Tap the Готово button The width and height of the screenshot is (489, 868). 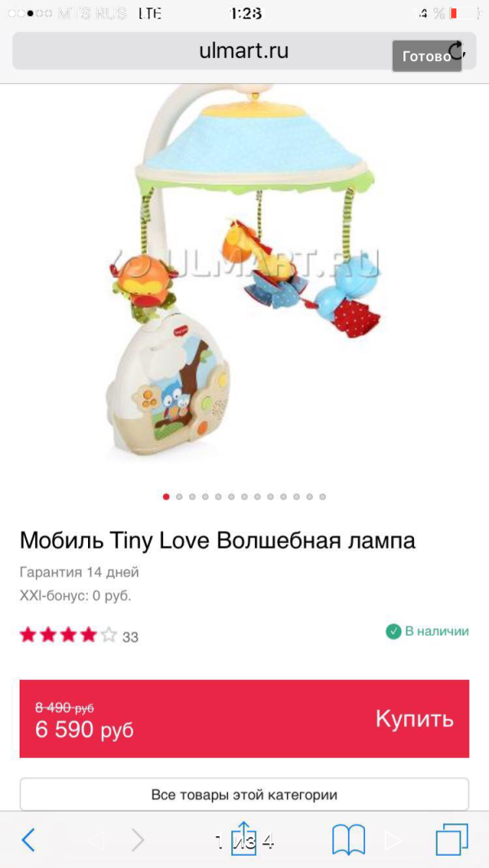[427, 56]
